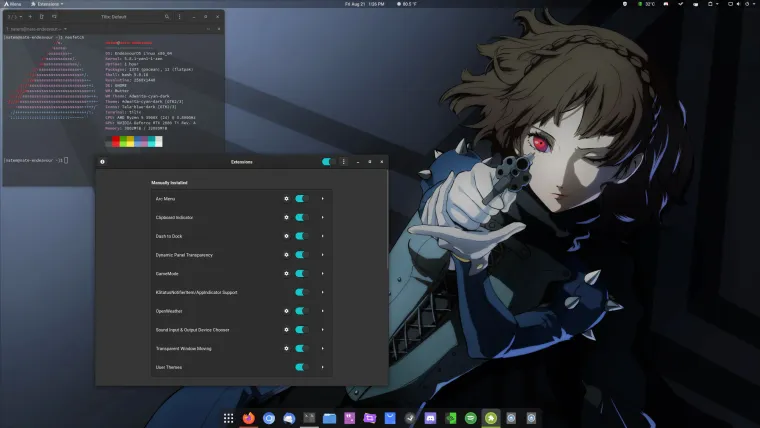The height and width of the screenshot is (428, 760).
Task: Open Spotify from the dock
Action: 471,418
